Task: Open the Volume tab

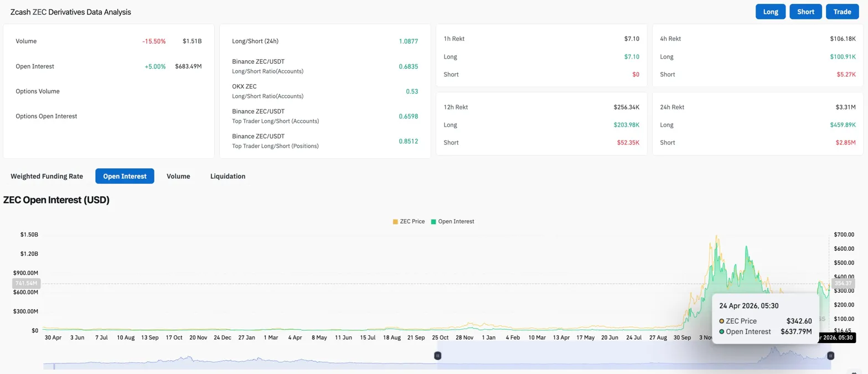Action: coord(178,176)
